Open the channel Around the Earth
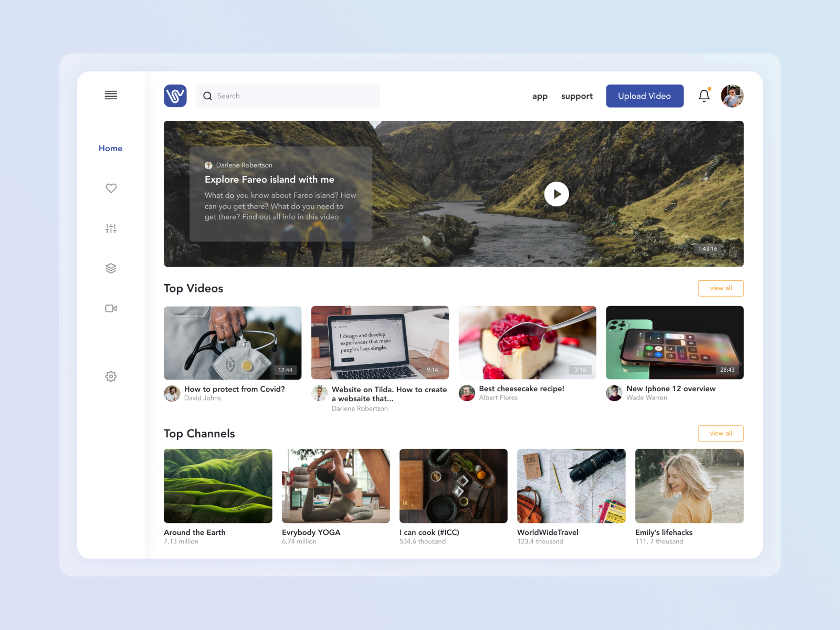Viewport: 840px width, 630px height. [218, 486]
